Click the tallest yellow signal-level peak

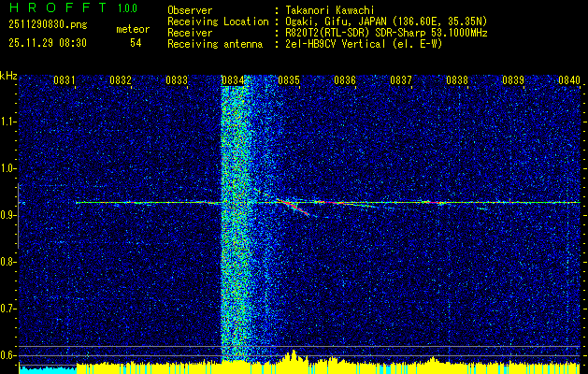[294, 356]
